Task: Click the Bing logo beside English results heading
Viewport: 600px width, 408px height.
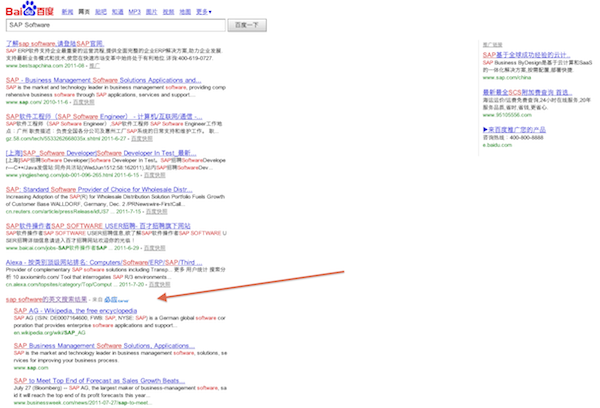Action: tap(116, 300)
